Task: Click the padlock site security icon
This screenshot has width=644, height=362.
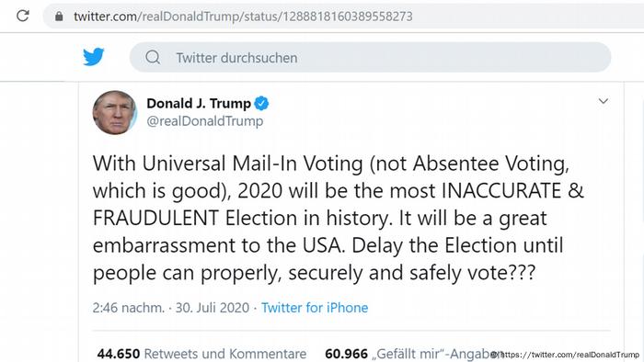Action: click(x=59, y=16)
